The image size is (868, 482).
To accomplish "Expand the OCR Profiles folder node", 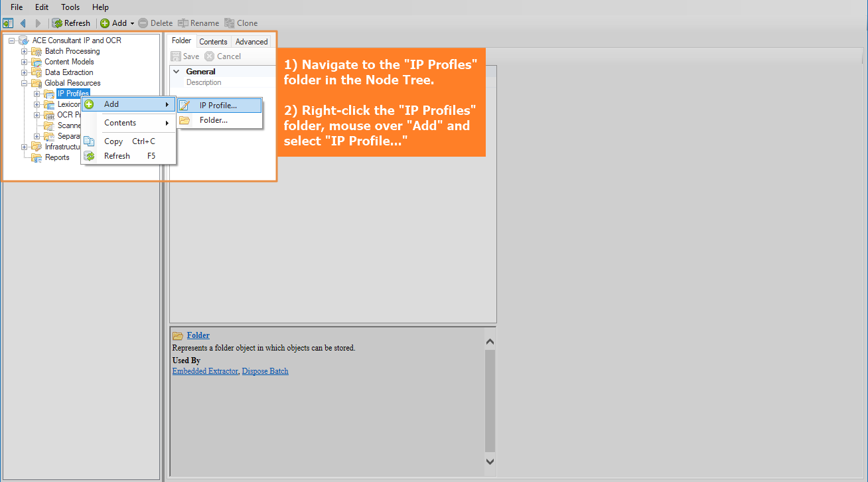I will [x=37, y=115].
